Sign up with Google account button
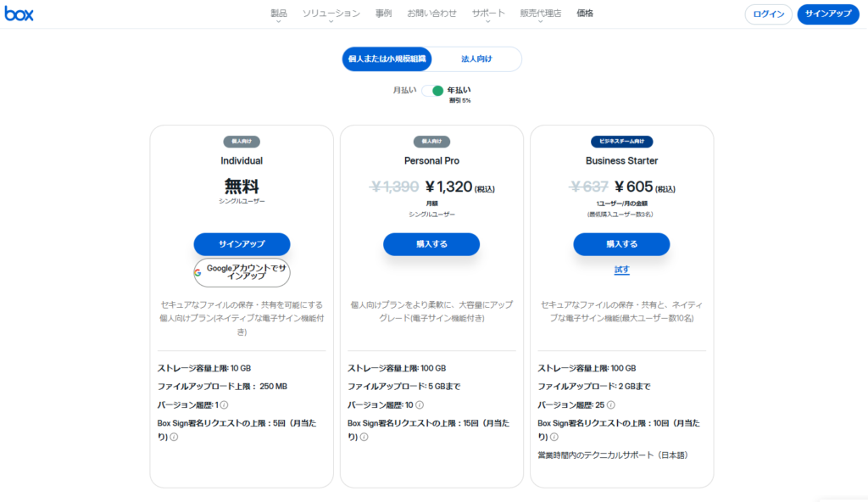The image size is (868, 502). click(242, 272)
